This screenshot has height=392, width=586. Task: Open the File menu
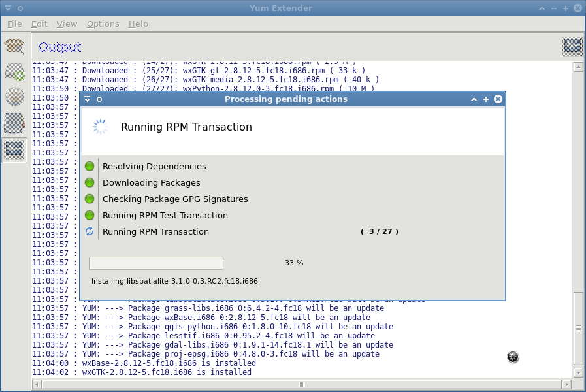[x=14, y=24]
